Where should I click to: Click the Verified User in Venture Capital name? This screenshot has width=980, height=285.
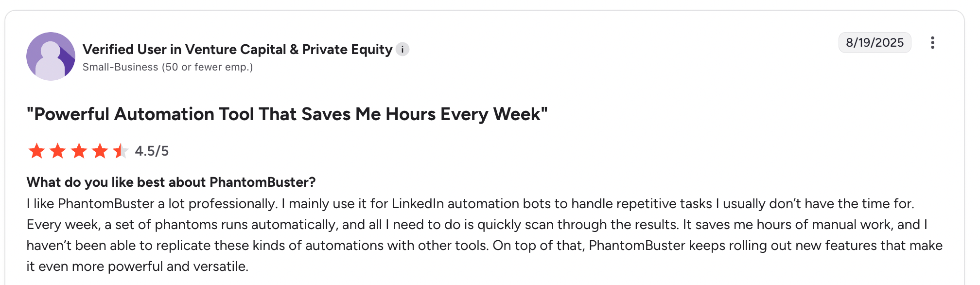[185, 49]
